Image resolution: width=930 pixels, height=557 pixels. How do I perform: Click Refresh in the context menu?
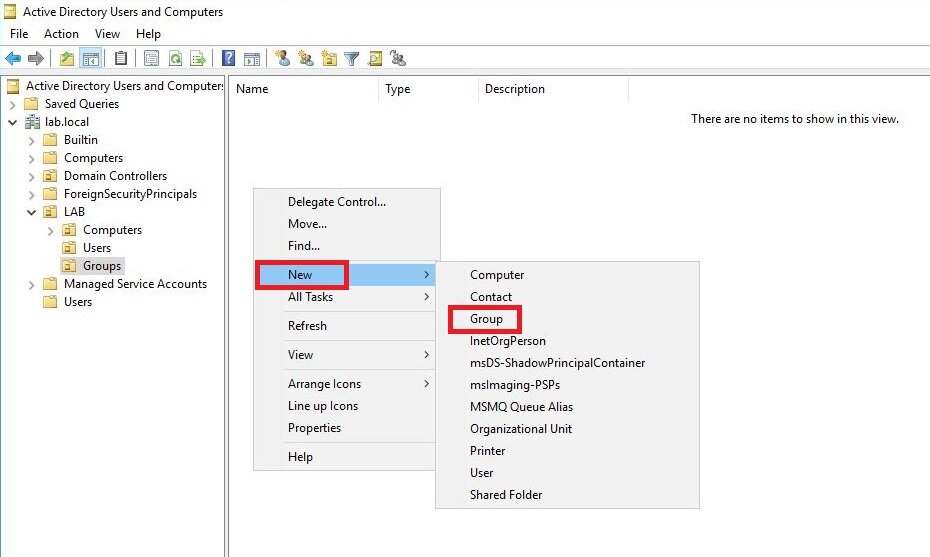coord(345,326)
